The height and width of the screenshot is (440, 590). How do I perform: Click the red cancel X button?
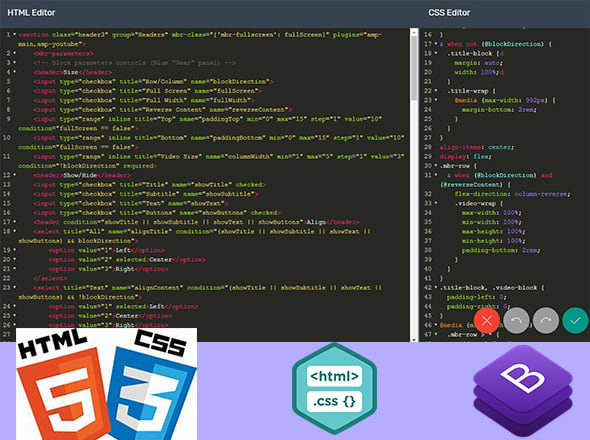(x=487, y=321)
